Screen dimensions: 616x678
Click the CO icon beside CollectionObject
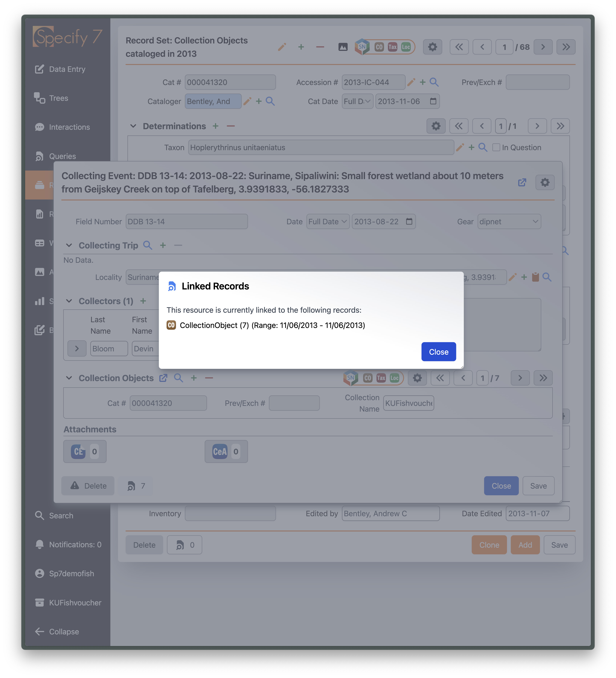click(171, 325)
